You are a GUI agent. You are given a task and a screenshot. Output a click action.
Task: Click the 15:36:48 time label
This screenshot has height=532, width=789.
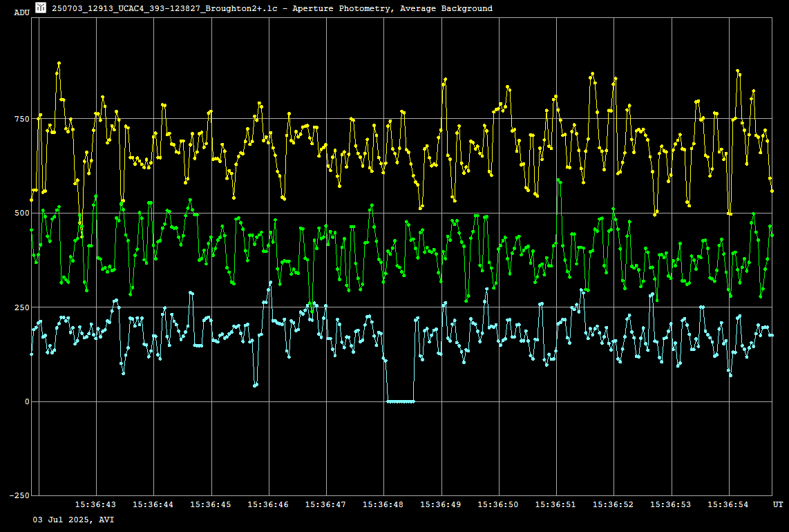(x=383, y=505)
